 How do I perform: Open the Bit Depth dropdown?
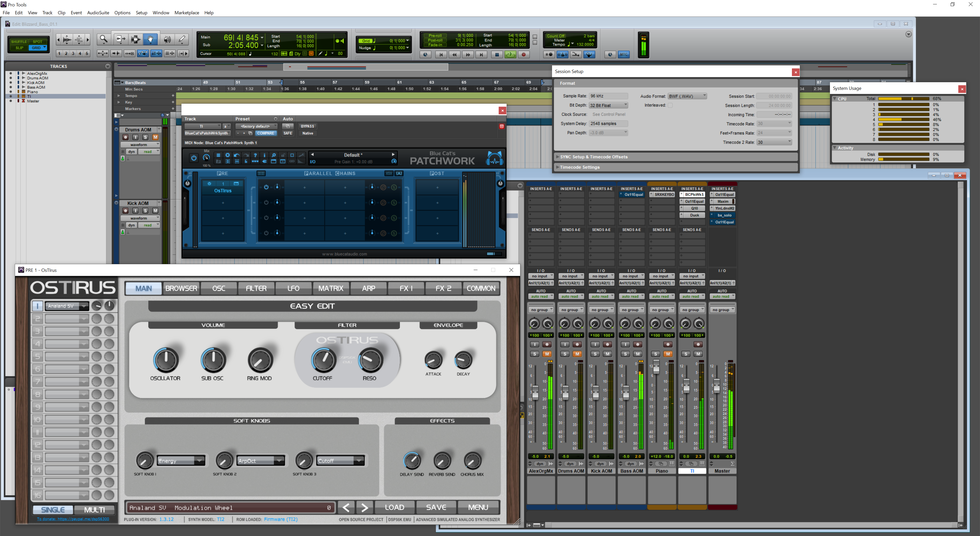point(608,105)
